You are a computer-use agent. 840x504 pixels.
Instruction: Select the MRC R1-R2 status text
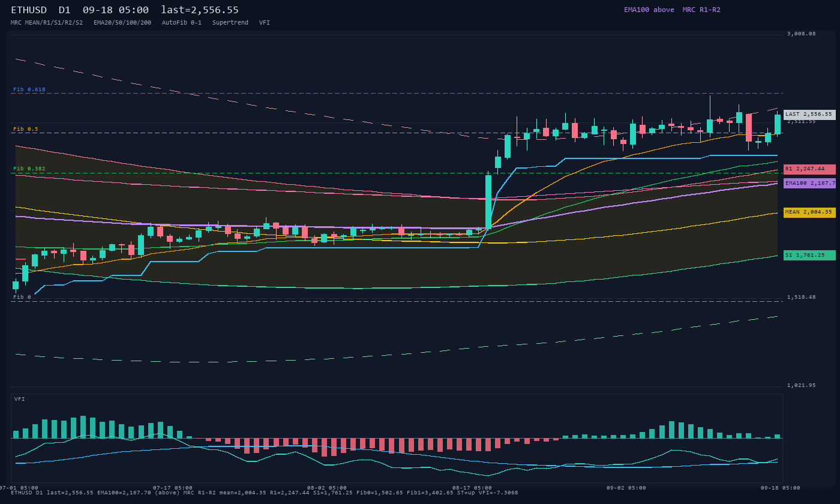point(701,10)
